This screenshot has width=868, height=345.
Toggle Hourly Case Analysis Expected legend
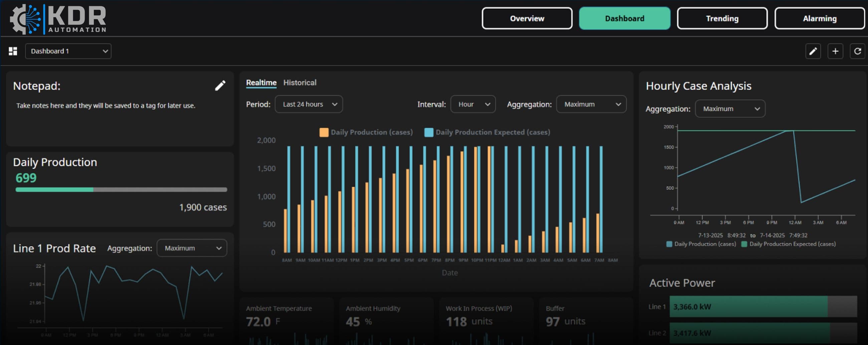click(789, 244)
